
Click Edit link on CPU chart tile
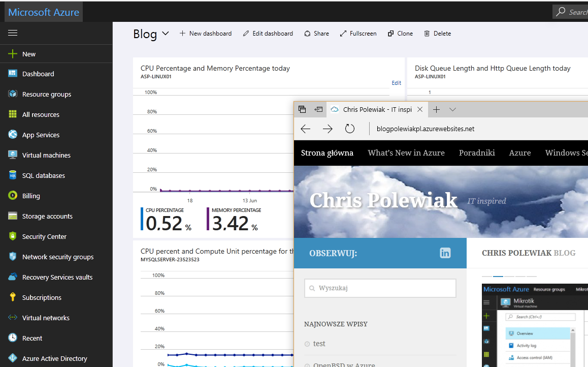tap(397, 83)
